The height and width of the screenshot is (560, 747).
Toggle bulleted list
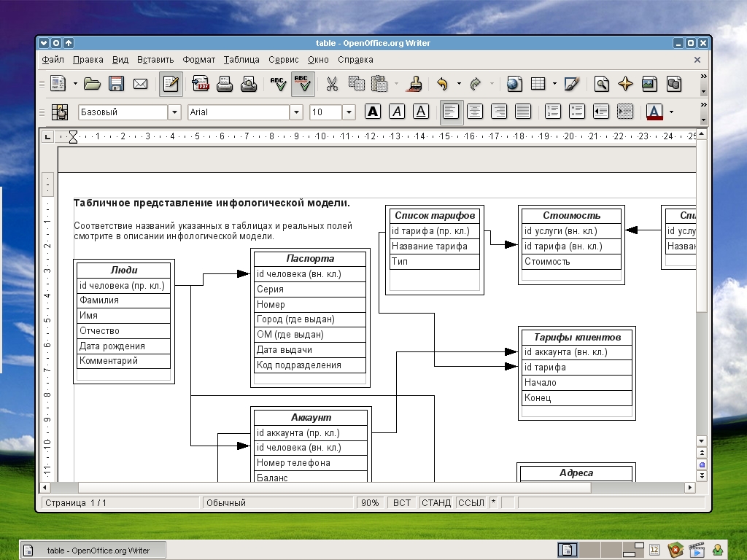(577, 112)
